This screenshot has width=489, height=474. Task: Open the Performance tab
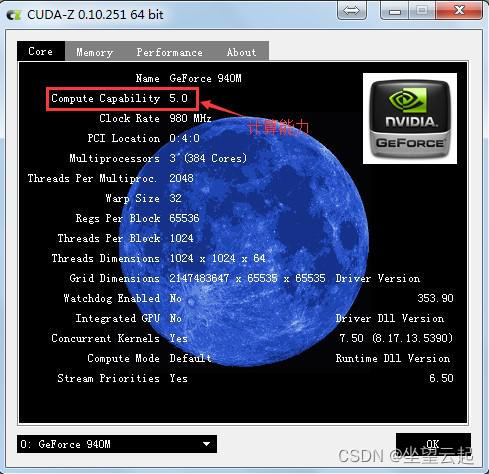coord(169,52)
